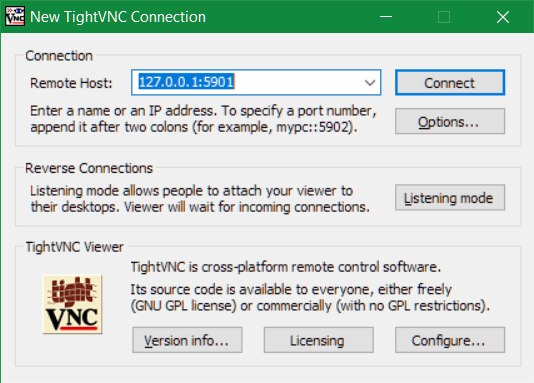The width and height of the screenshot is (534, 383).
Task: Click the 'Reverse Connections' group label
Action: 89,168
